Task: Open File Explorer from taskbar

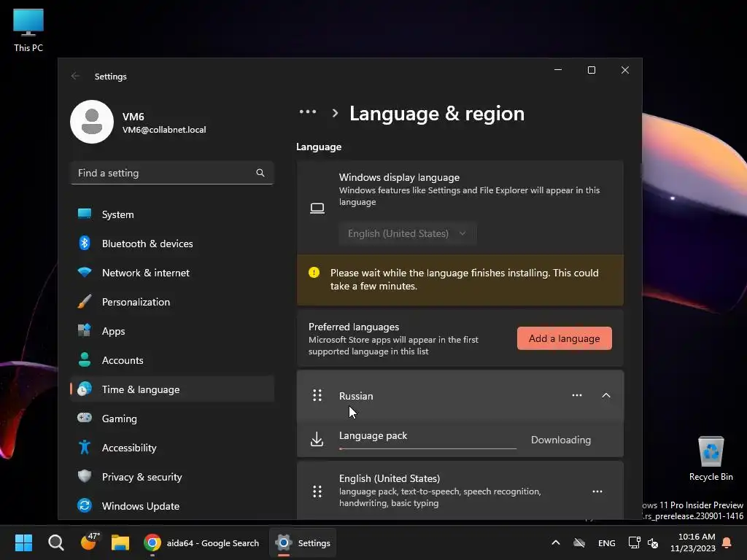Action: [120, 542]
